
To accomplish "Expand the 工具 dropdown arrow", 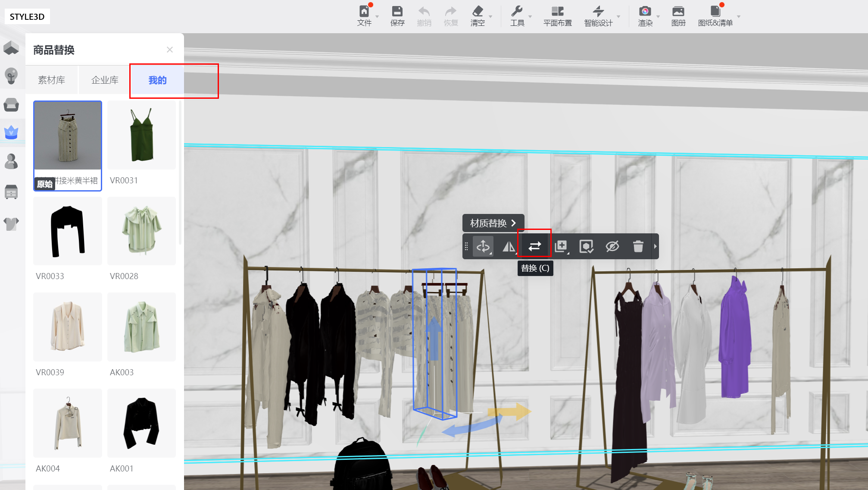I will point(530,17).
